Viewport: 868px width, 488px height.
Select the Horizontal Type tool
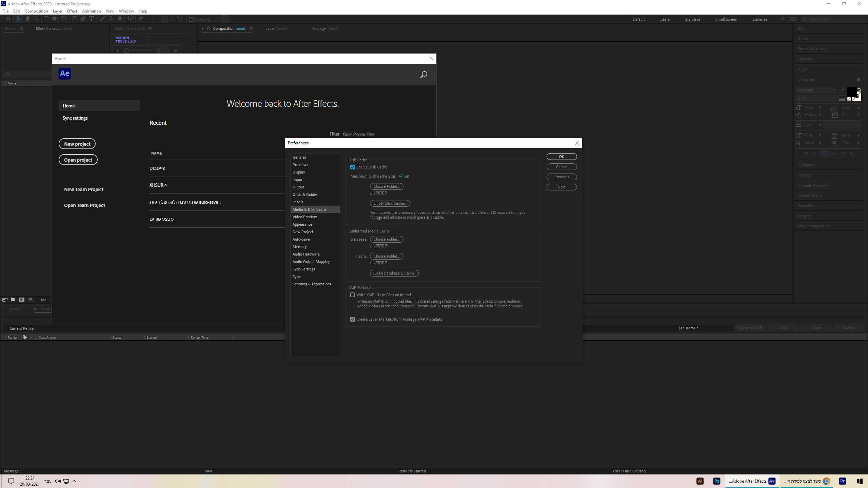tap(92, 19)
